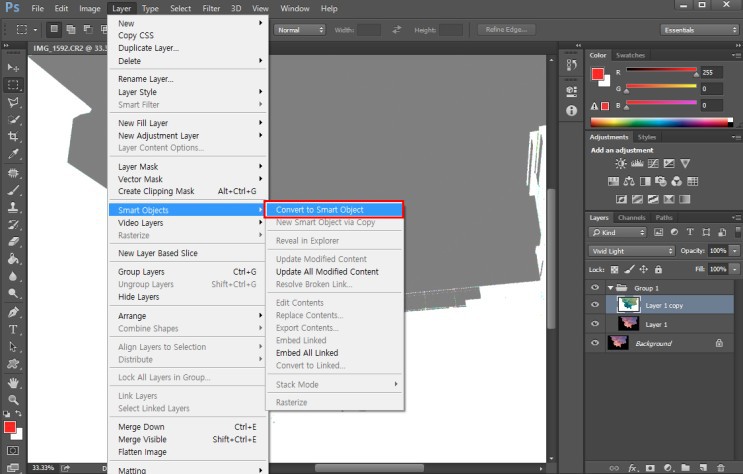This screenshot has height=474, width=743.
Task: Switch to the Channels tab
Action: tap(631, 217)
